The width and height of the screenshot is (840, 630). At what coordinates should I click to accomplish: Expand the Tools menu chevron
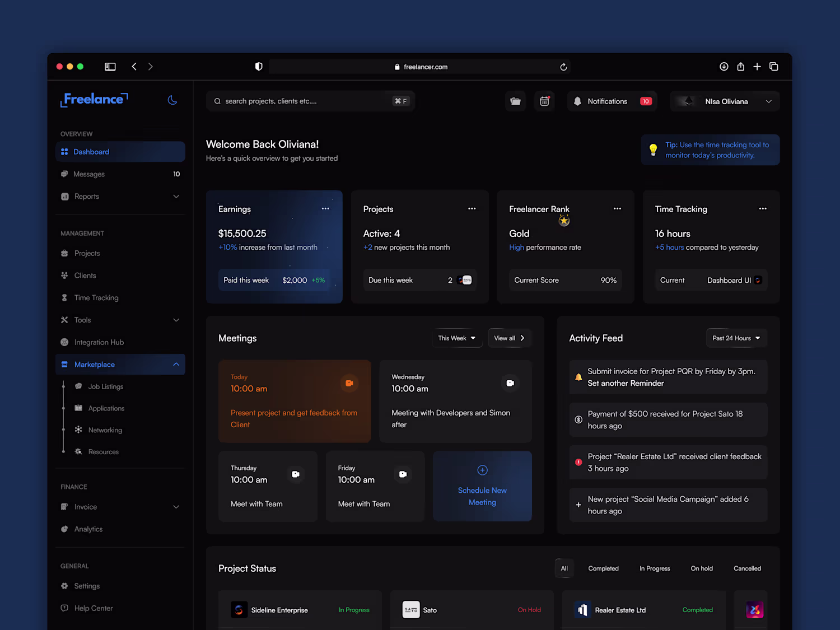(176, 320)
